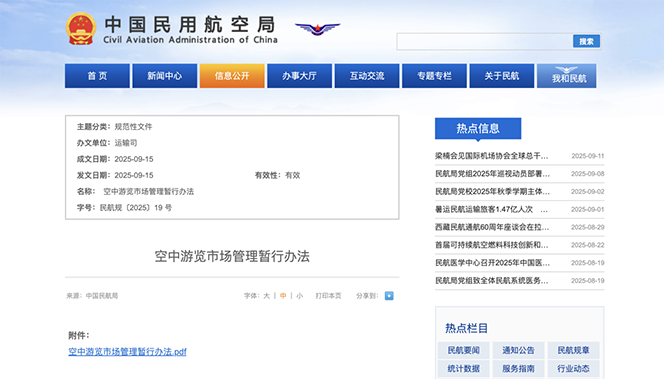The image size is (664, 379).
Task: Open the 民航规章 hot column
Action: pos(573,350)
